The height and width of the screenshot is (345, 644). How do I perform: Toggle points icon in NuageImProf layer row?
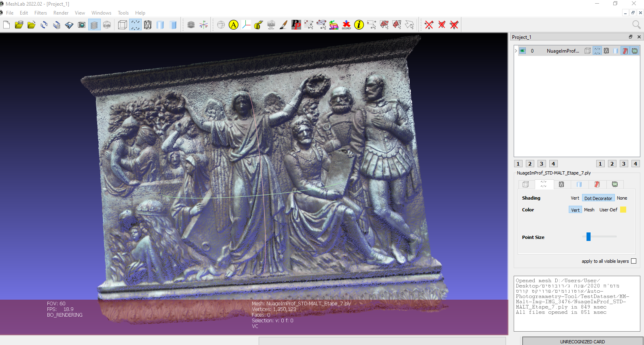[597, 51]
